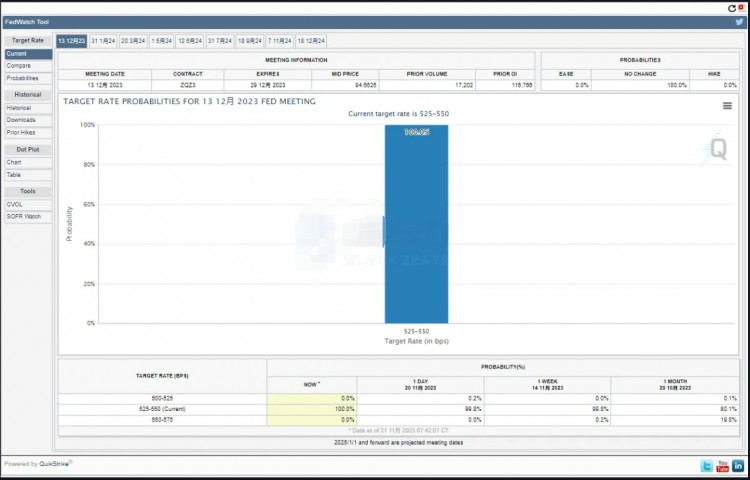Select the 12 6月24 meeting tab
Screen dimensions: 750x480
[190, 41]
